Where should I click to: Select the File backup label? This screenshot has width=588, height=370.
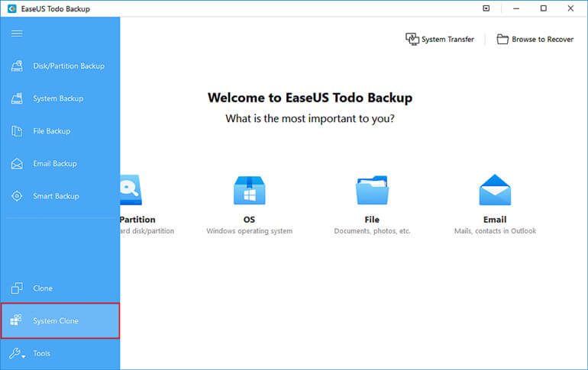click(x=372, y=220)
